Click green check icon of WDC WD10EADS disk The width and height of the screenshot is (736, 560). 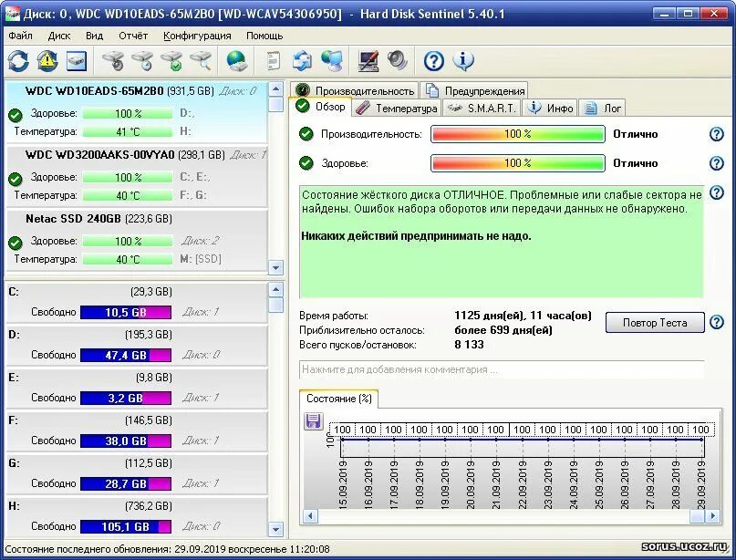(x=16, y=115)
